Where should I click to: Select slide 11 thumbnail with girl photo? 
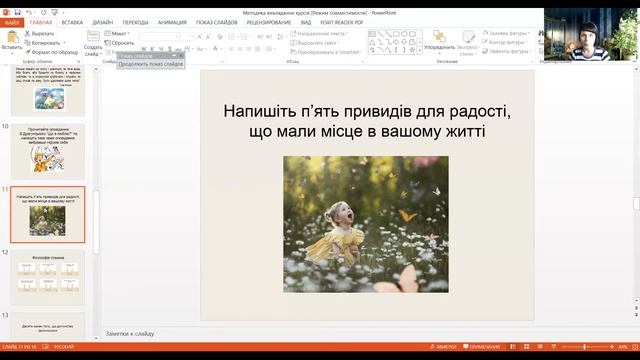pos(48,215)
